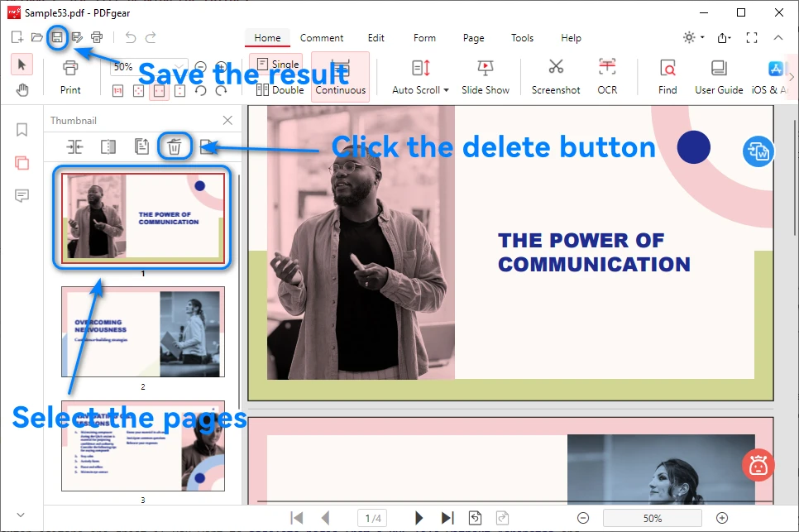799x532 pixels.
Task: Save the document with the save icon
Action: [x=56, y=37]
